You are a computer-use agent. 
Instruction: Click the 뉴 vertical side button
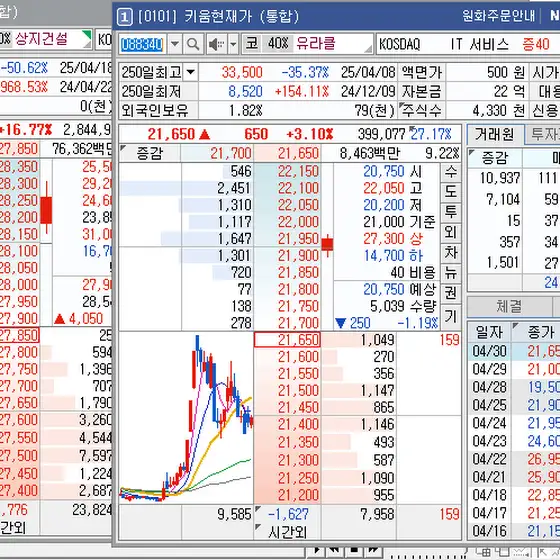pyautogui.click(x=451, y=273)
